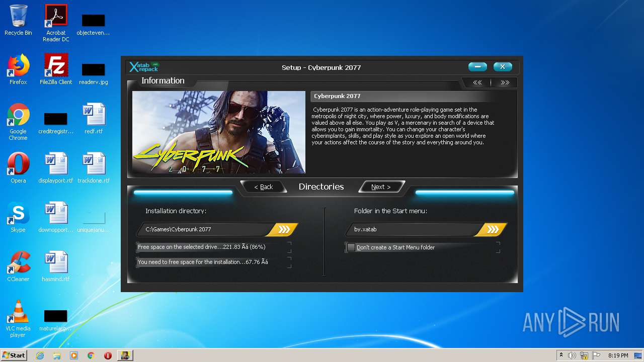Select uniquejanu file on desktop

click(94, 221)
